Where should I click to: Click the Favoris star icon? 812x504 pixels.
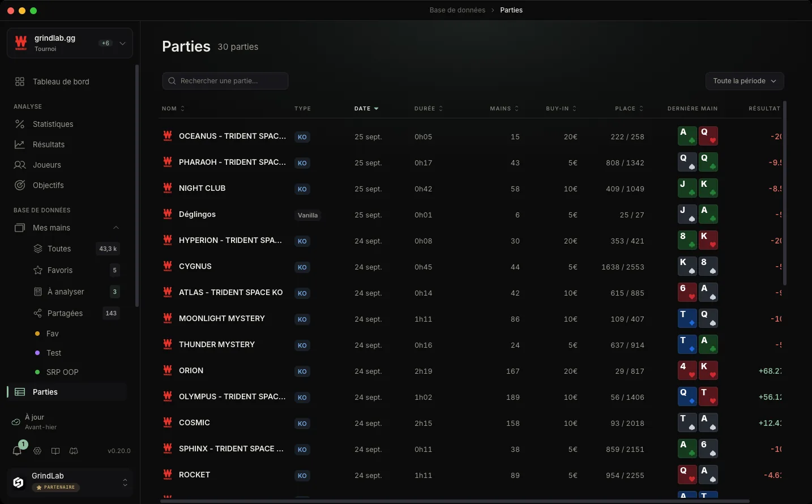click(x=38, y=270)
